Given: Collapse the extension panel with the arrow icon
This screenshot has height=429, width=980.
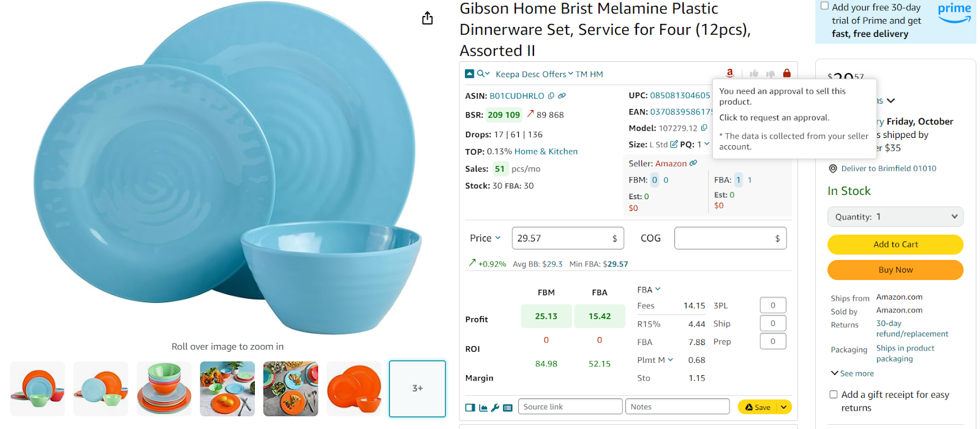Looking at the screenshot, I should coord(469,74).
